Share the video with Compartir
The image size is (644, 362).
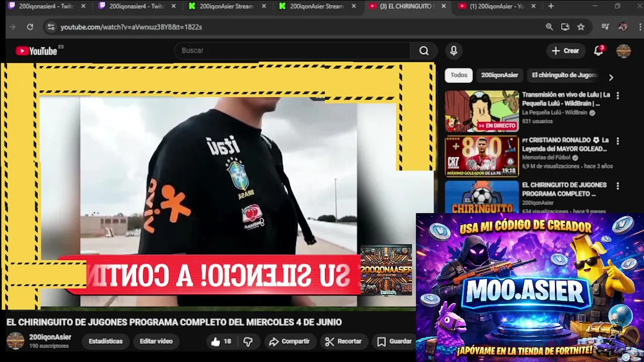point(289,341)
